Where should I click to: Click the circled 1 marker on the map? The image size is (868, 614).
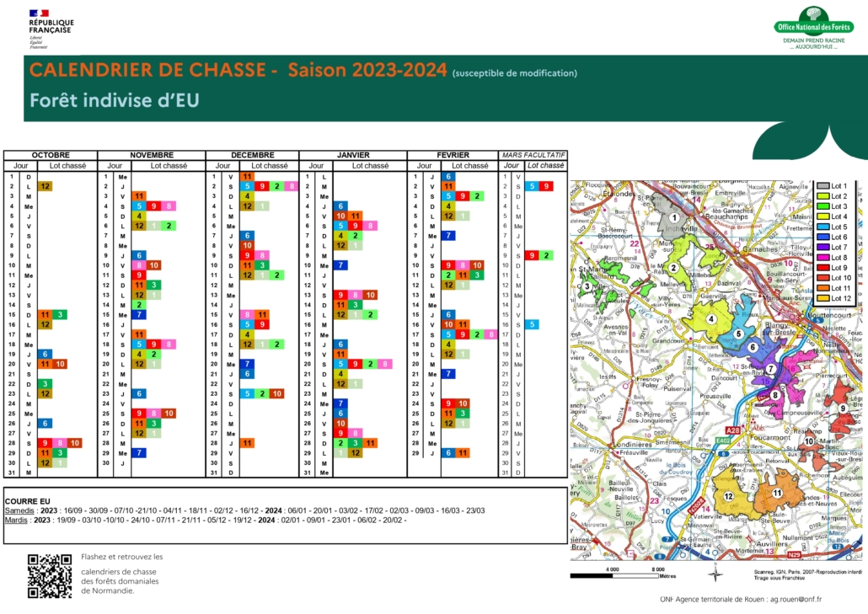point(673,218)
